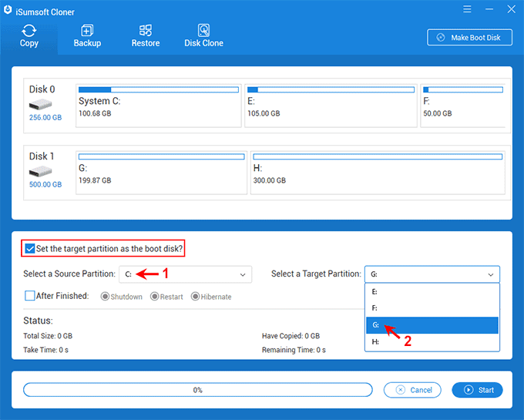Pick the Hibernate radio option

tap(195, 297)
